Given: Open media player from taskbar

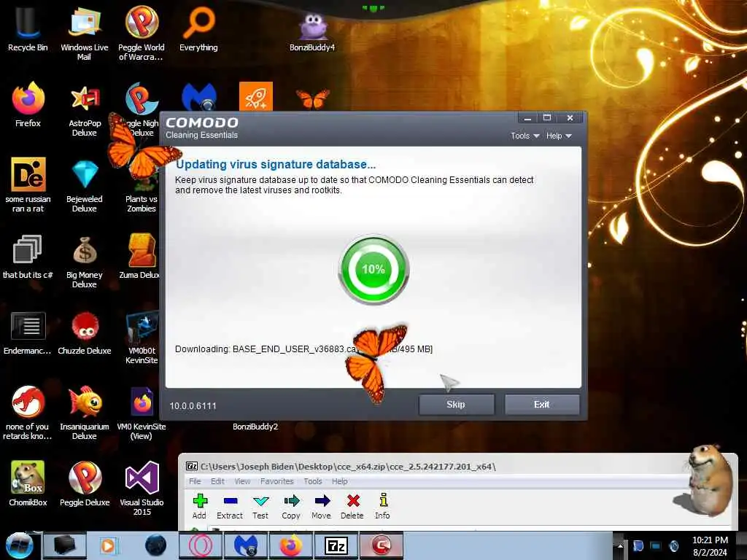Looking at the screenshot, I should pos(108,545).
